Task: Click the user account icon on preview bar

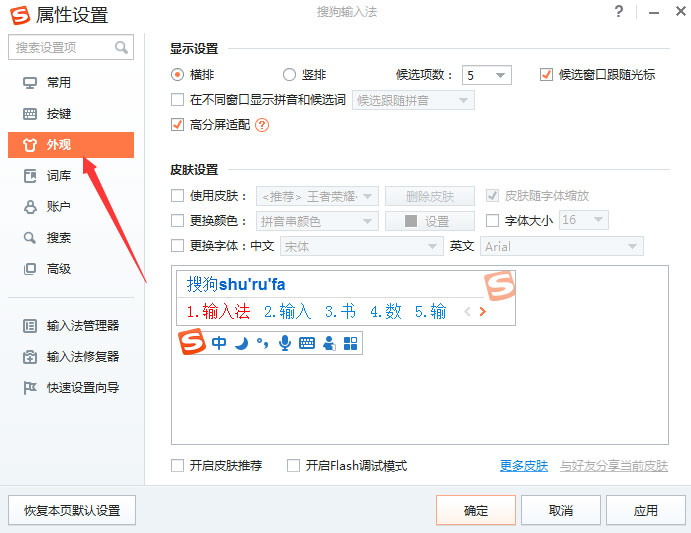Action: 329,343
